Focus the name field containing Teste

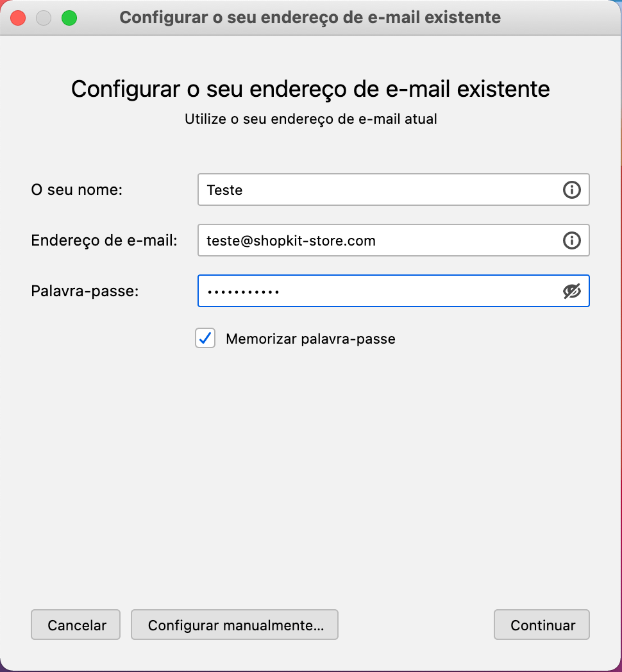click(x=378, y=190)
